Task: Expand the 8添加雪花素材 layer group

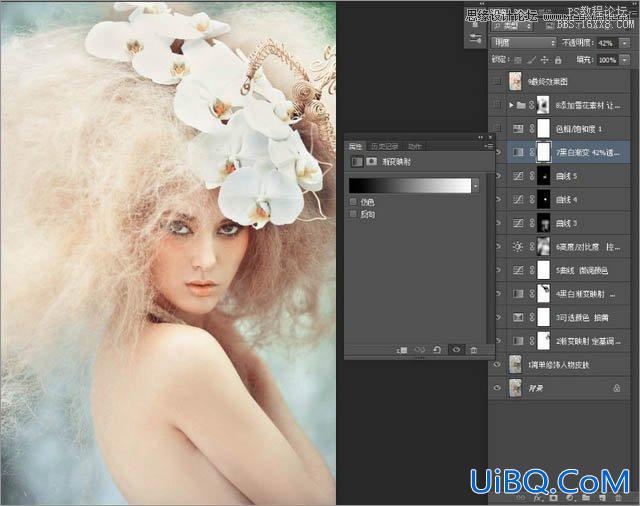Action: pos(511,105)
